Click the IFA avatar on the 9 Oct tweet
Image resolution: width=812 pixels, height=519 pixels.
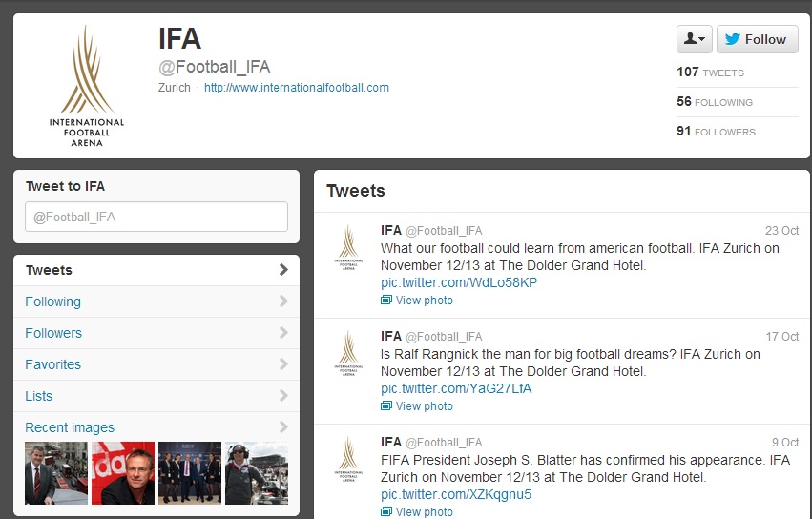348,460
